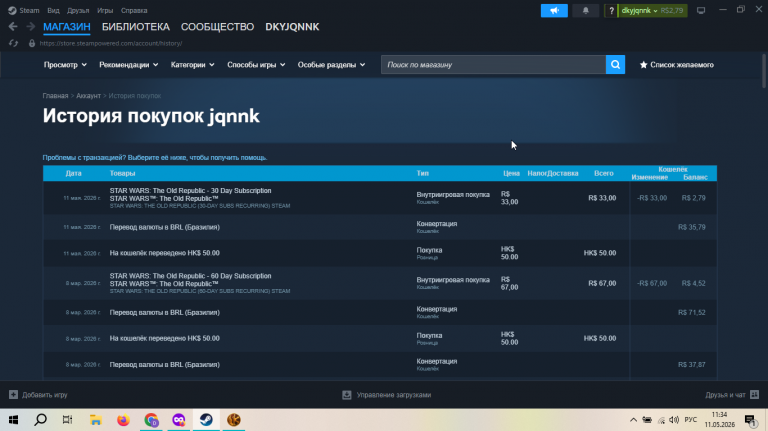This screenshot has height=431, width=768.
Task: Open the МАГАЗИН tab
Action: [67, 27]
